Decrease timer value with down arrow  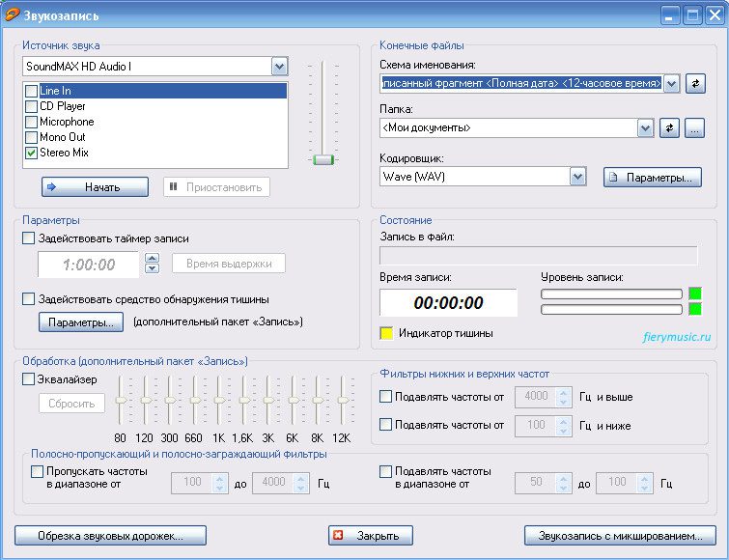click(x=152, y=268)
